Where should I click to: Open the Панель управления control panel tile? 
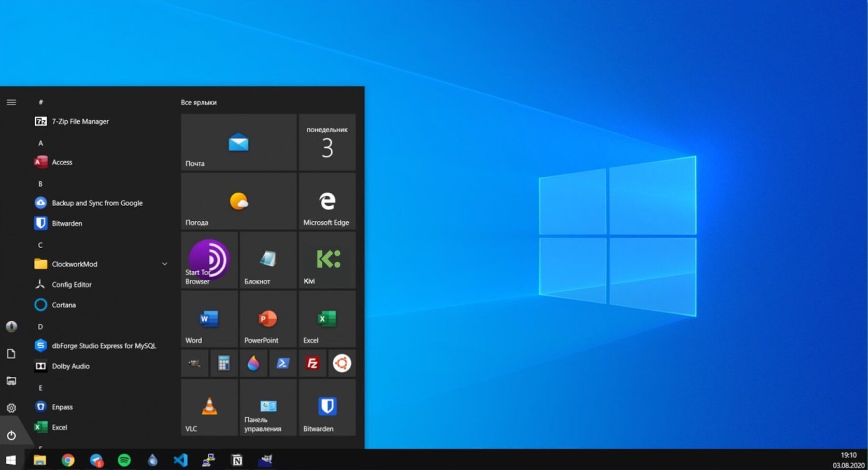pos(268,407)
